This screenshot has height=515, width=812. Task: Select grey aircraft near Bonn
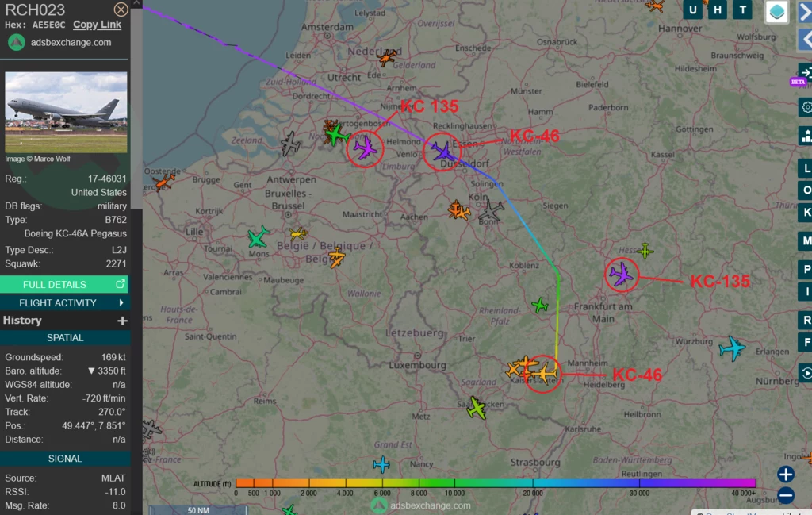(x=490, y=210)
